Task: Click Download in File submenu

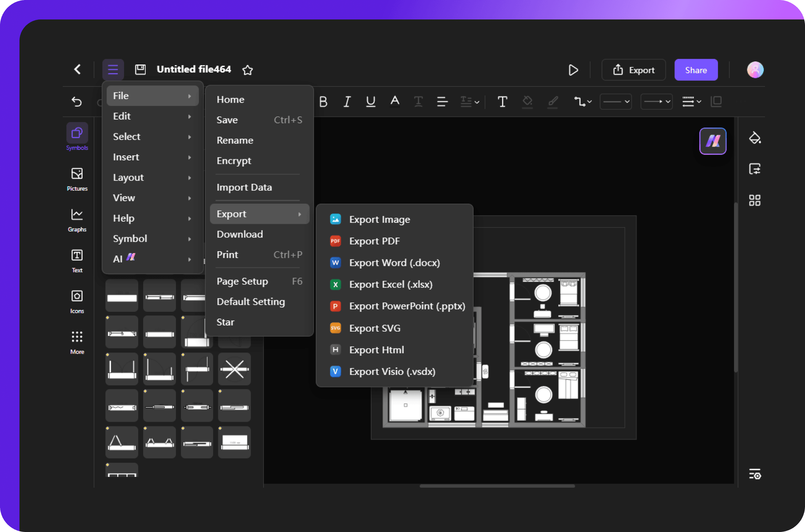Action: 259,234
